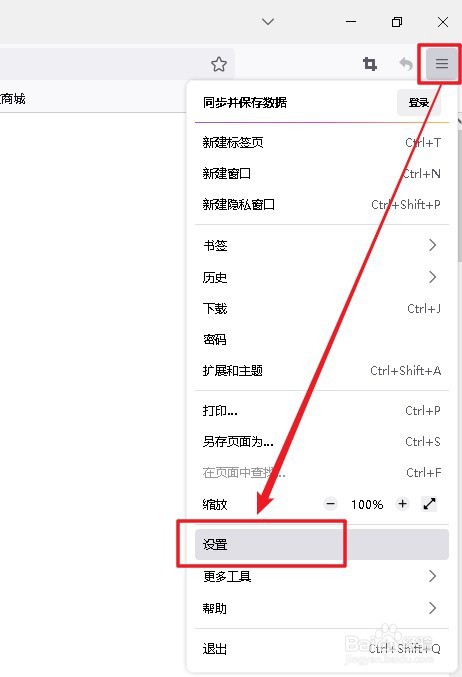The width and height of the screenshot is (462, 677).
Task: Expand the 更多工具 submenu
Action: 322,576
